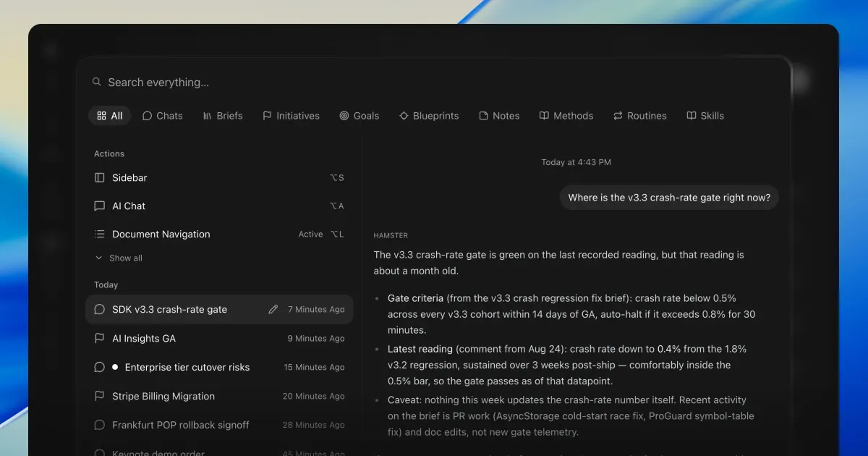Image resolution: width=868 pixels, height=456 pixels.
Task: Click the pencil edit icon on SDK v3.3 row
Action: tap(273, 309)
